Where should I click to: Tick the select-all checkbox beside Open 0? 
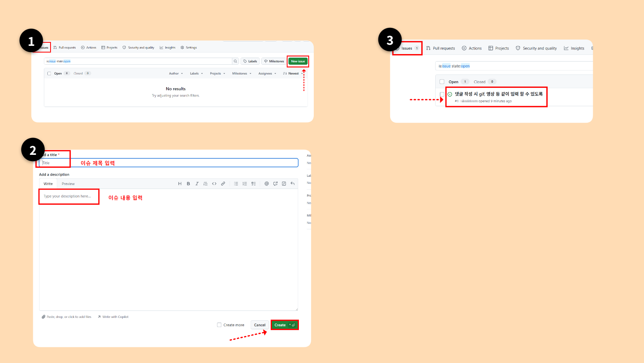click(49, 73)
